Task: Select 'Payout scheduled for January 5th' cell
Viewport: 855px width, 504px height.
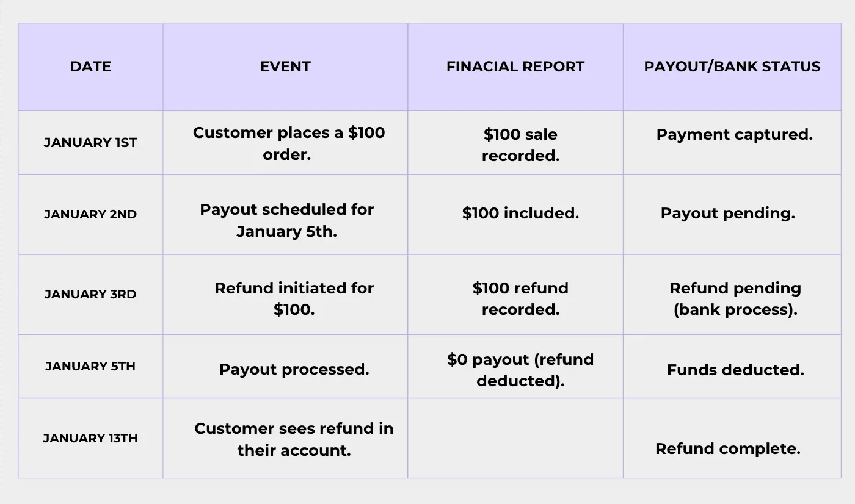Action: click(285, 214)
